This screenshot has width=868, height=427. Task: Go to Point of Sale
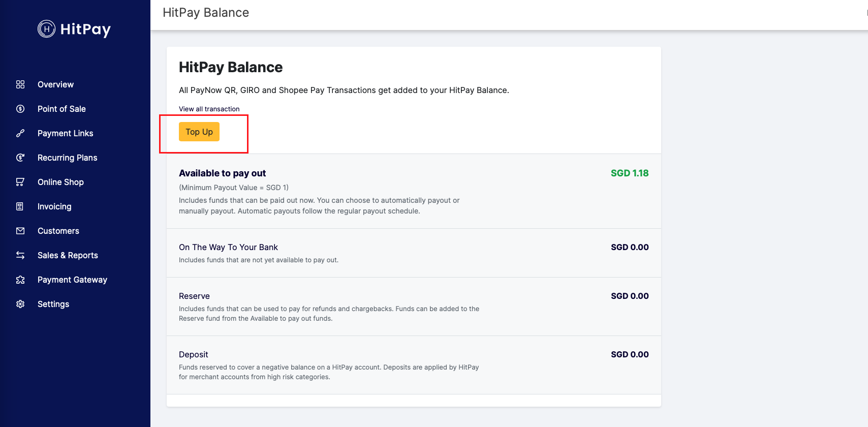(61, 109)
